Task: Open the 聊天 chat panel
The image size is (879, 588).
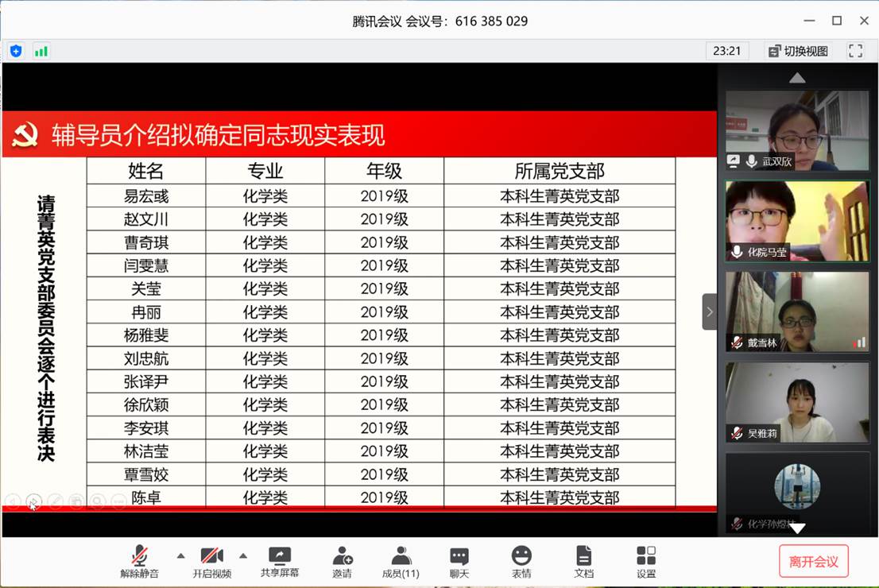Action: 459,561
